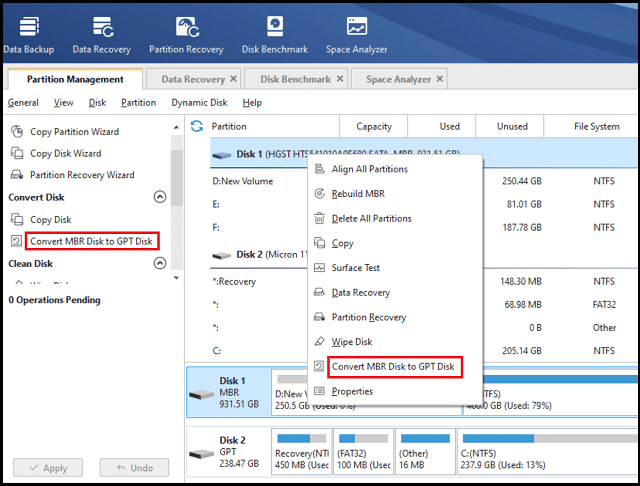Screen dimensions: 640x486
Task: Close the Space Analyzer tab
Action: (x=440, y=78)
